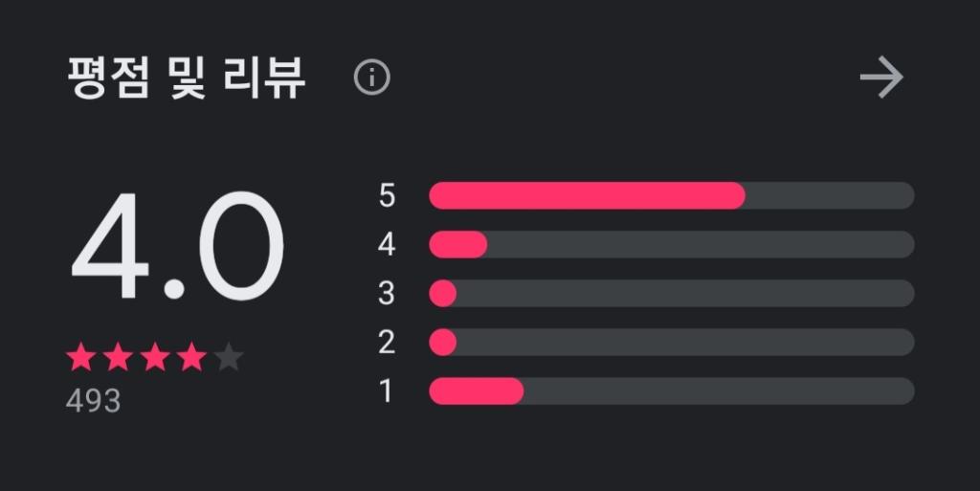Viewport: 980px width, 491px height.
Task: Click the number 4 rating label
Action: point(387,244)
